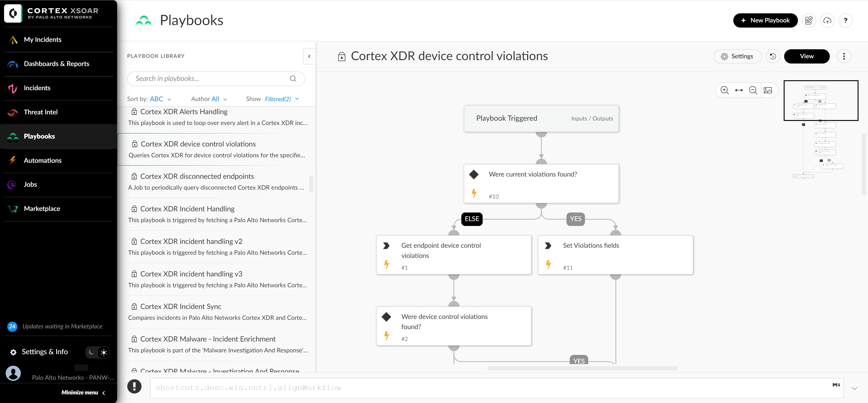This screenshot has height=403, width=868.
Task: Switch to light mode sun toggle
Action: (104, 352)
